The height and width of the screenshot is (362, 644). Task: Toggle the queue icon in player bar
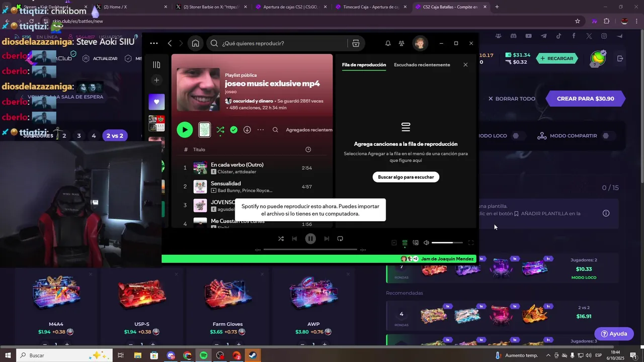coord(405,243)
